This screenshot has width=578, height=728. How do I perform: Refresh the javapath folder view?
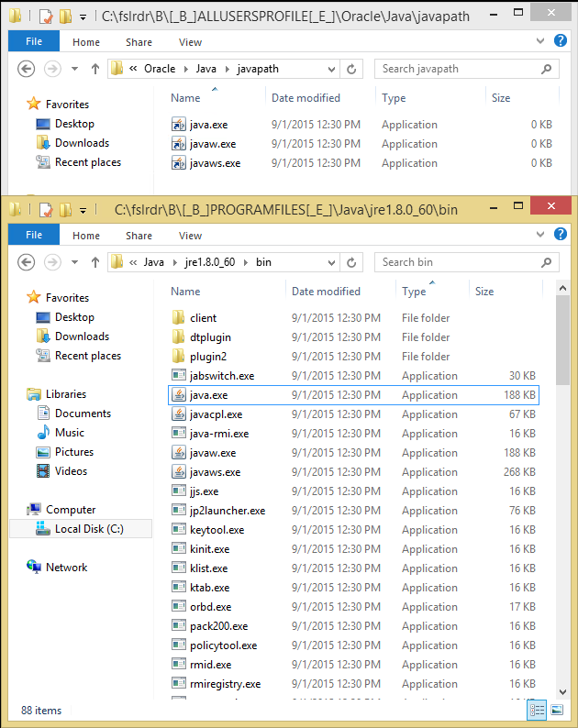pyautogui.click(x=351, y=69)
